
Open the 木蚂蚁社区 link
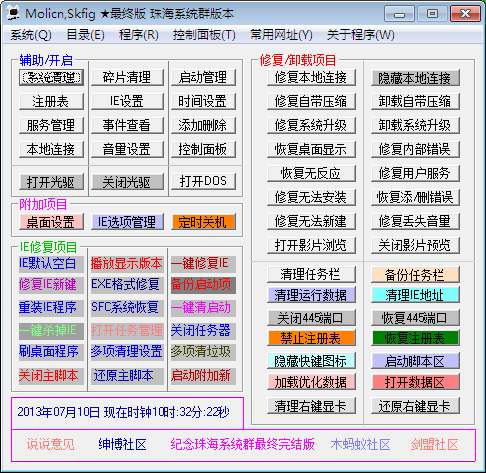pyautogui.click(x=361, y=444)
